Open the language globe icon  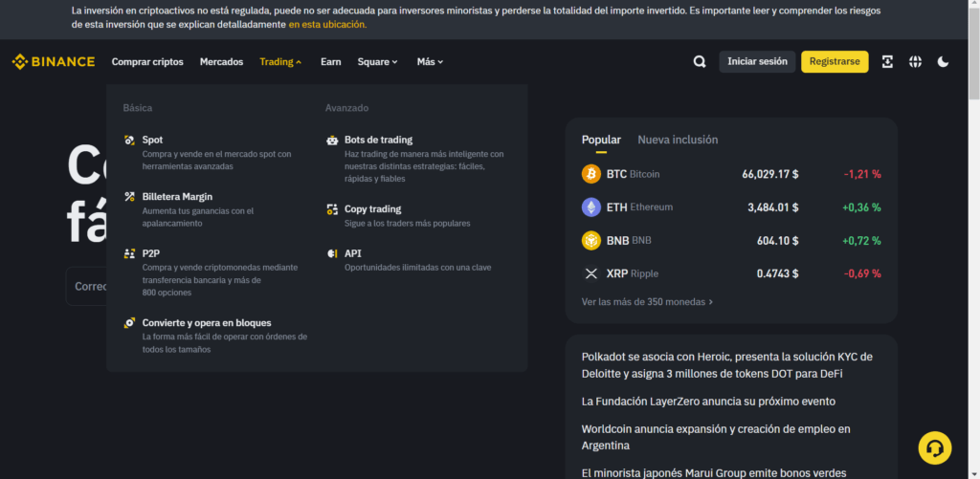point(915,62)
